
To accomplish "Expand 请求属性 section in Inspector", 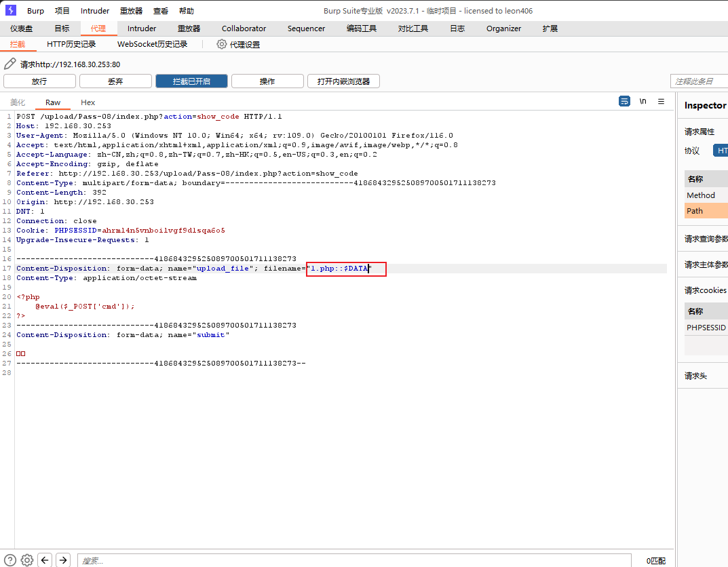I will (700, 132).
